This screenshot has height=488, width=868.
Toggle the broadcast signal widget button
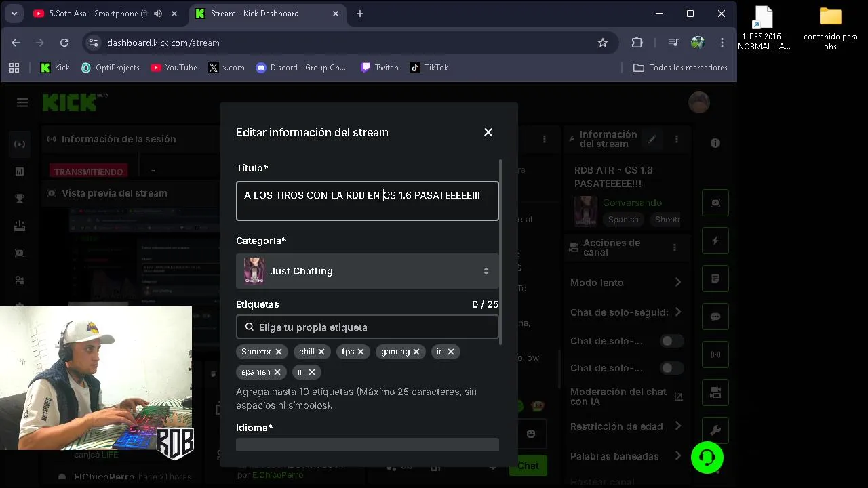click(715, 354)
